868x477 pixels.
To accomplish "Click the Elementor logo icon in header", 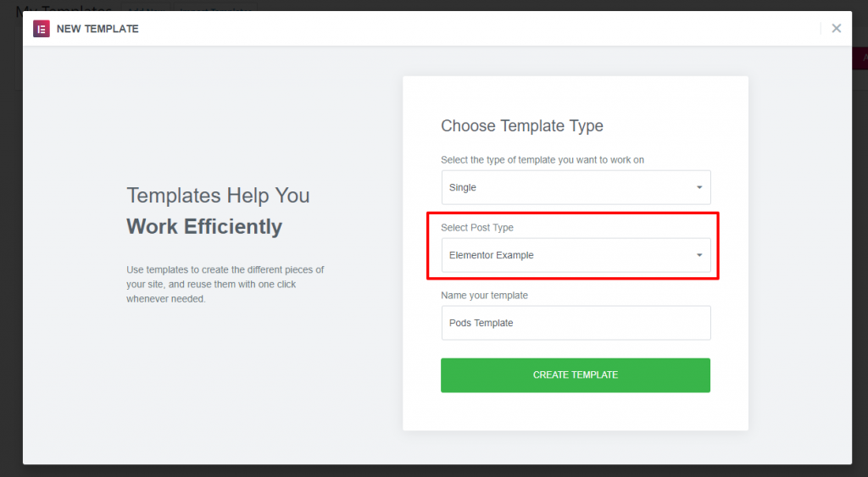I will pos(41,29).
